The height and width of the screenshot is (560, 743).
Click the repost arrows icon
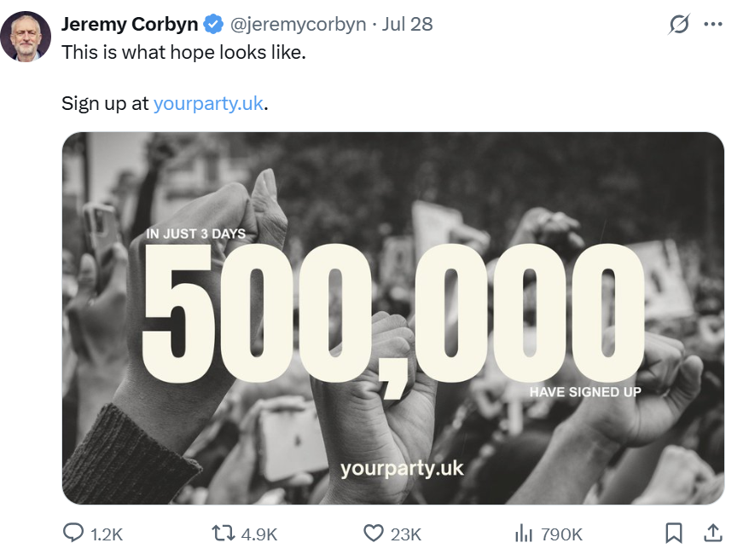223,533
